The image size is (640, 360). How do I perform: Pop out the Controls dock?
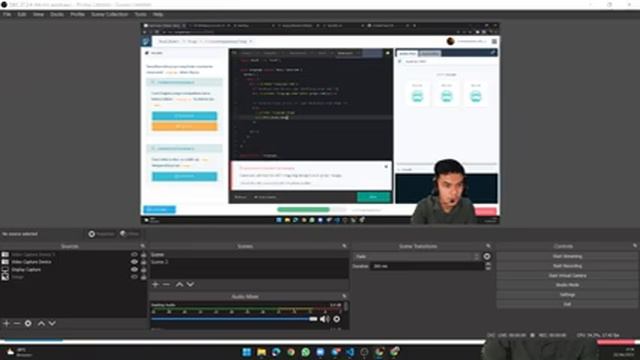[x=635, y=246]
